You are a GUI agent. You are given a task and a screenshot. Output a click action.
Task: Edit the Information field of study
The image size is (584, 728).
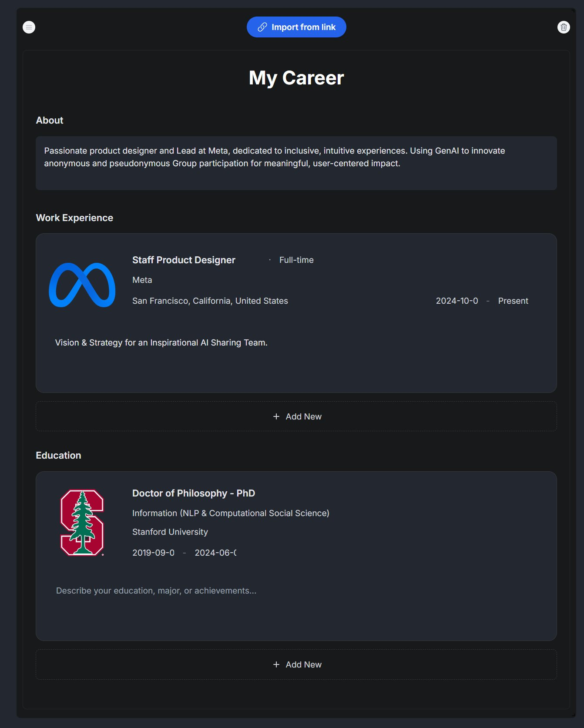(x=231, y=513)
